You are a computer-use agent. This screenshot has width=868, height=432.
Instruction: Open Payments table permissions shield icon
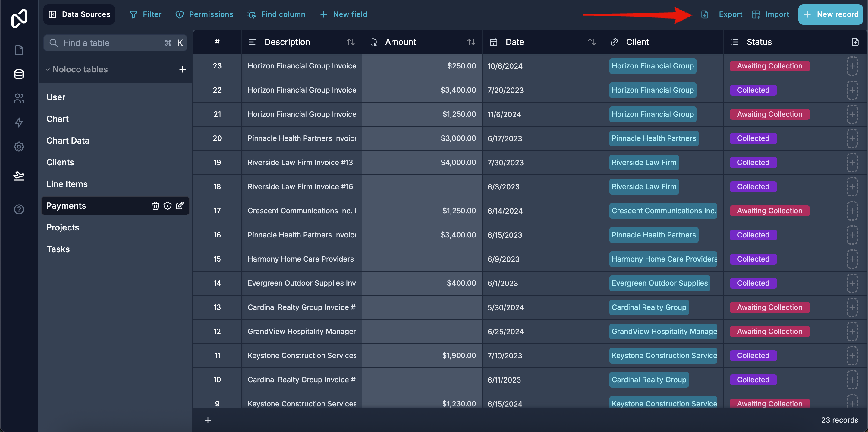(x=168, y=206)
